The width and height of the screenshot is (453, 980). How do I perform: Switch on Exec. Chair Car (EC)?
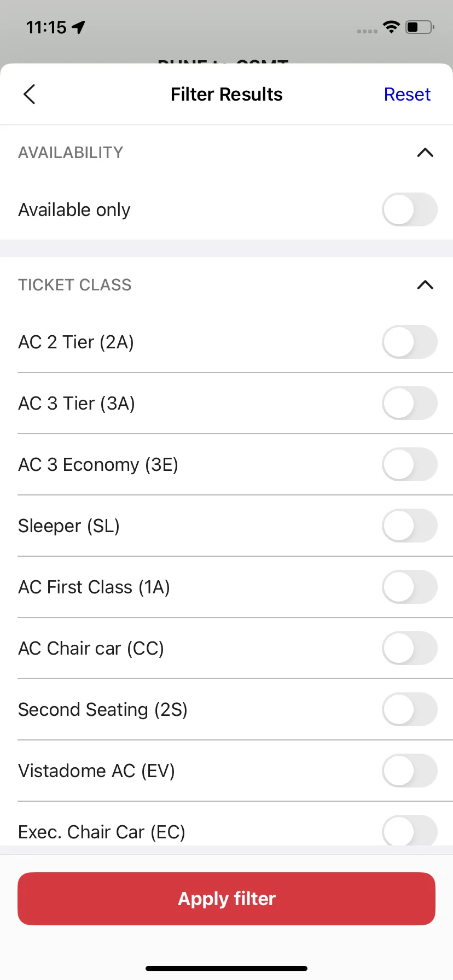[x=409, y=831]
